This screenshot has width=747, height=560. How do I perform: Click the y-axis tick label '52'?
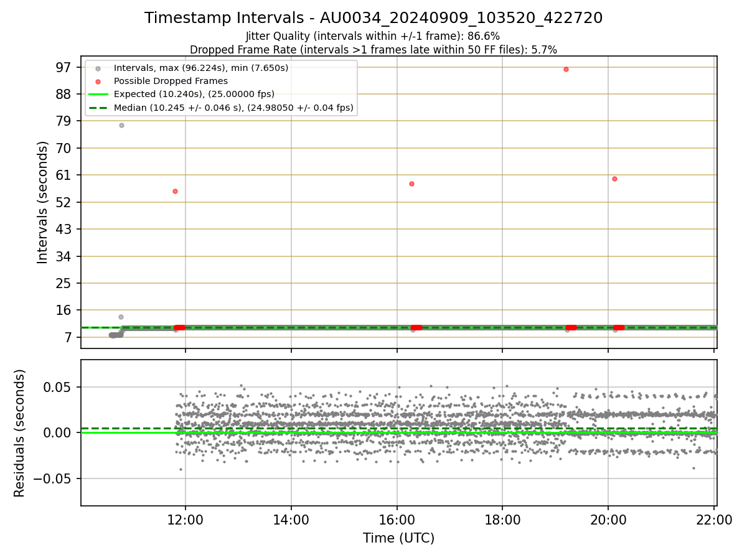(x=65, y=202)
